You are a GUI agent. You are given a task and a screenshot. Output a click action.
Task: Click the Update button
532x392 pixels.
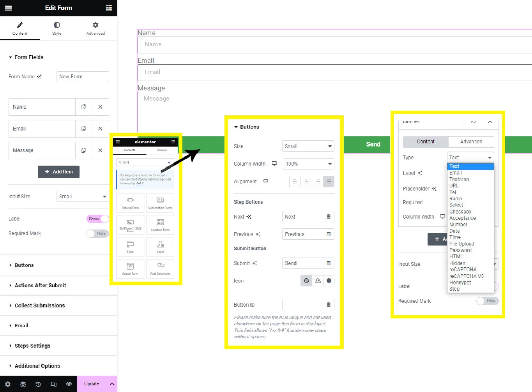click(x=92, y=384)
